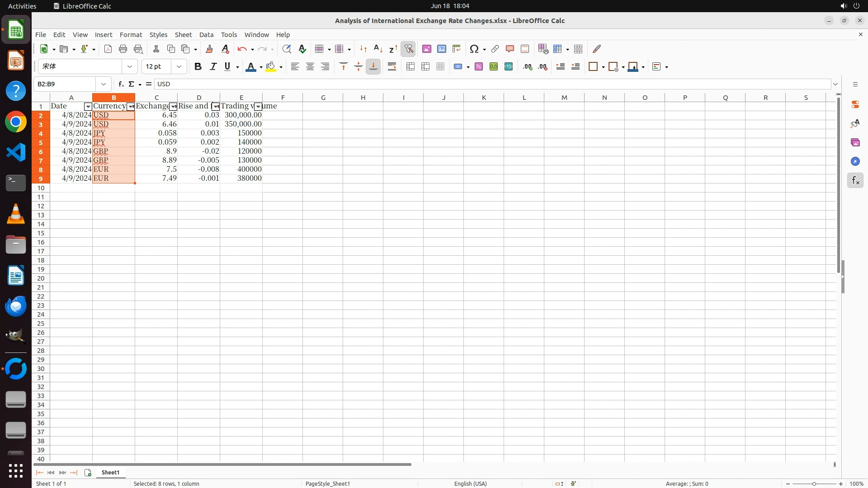Image resolution: width=868 pixels, height=488 pixels.
Task: Toggle the AutoFilter button in toolbar
Action: coord(408,49)
